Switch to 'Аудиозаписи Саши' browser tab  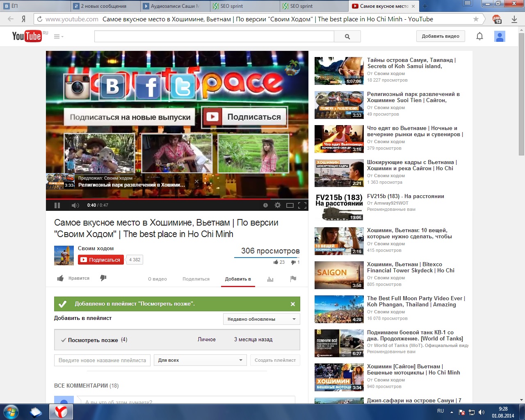click(174, 6)
